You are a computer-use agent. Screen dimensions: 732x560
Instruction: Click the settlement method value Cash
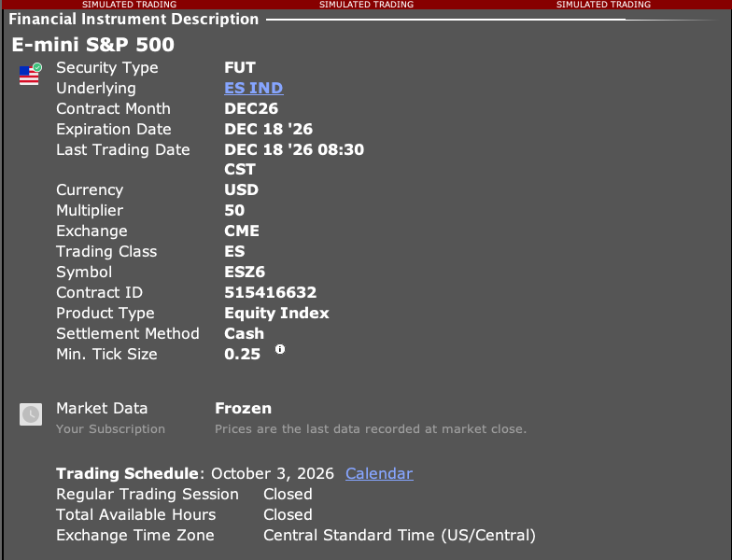click(245, 334)
